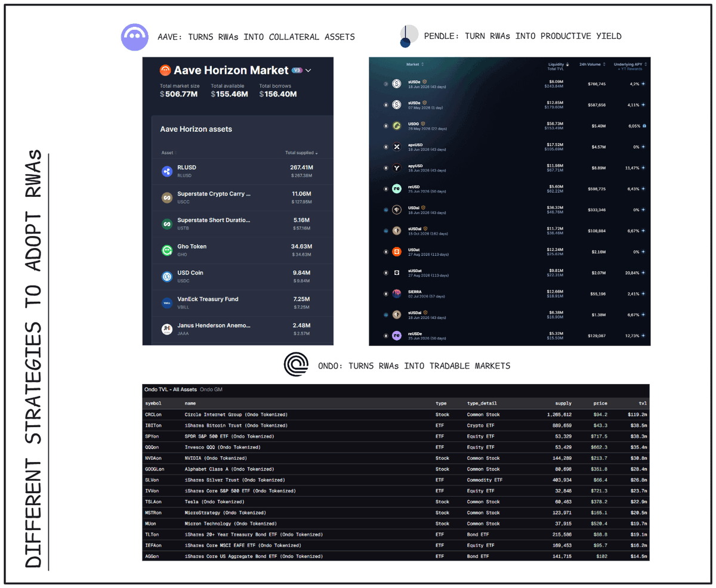Sort Pendle list by Liquidity

coord(559,64)
